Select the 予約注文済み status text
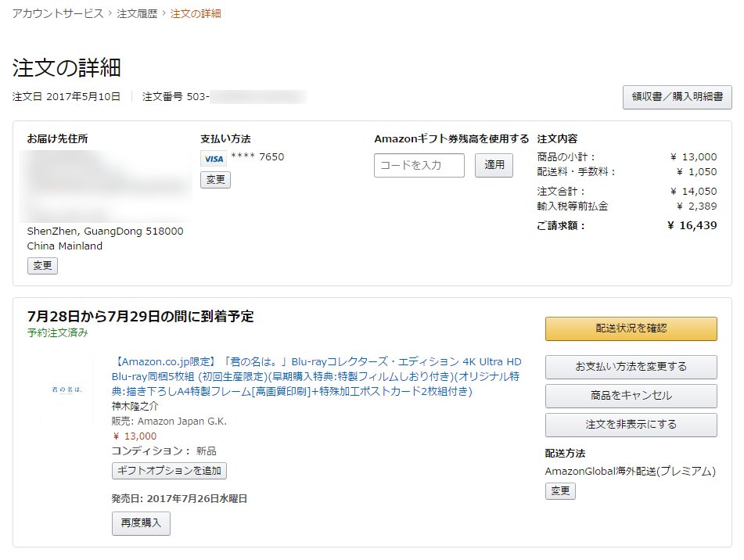This screenshot has width=744, height=560. pyautogui.click(x=57, y=333)
